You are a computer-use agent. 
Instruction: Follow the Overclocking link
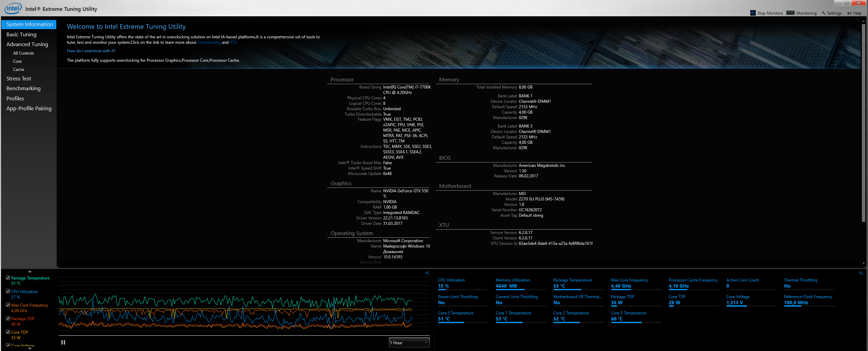click(x=209, y=42)
